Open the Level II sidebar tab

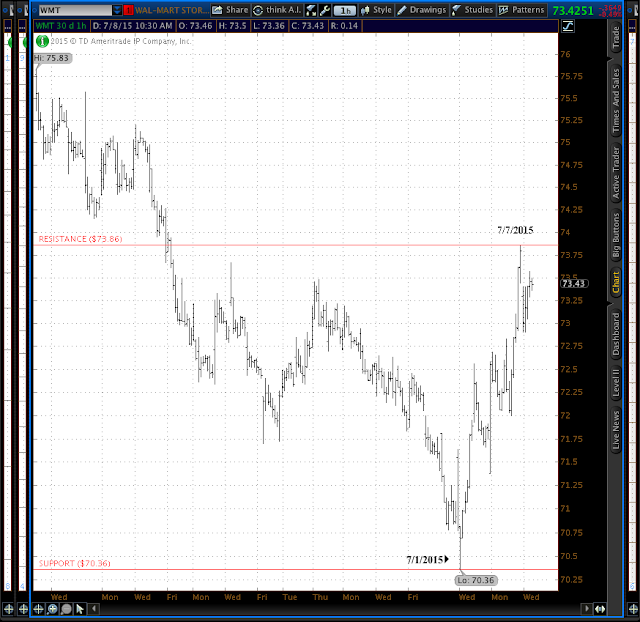click(616, 382)
